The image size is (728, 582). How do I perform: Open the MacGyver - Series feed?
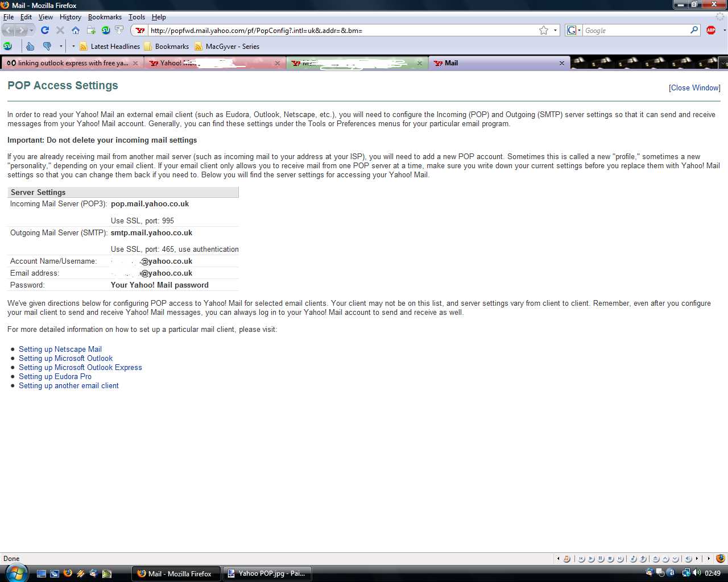pyautogui.click(x=227, y=46)
